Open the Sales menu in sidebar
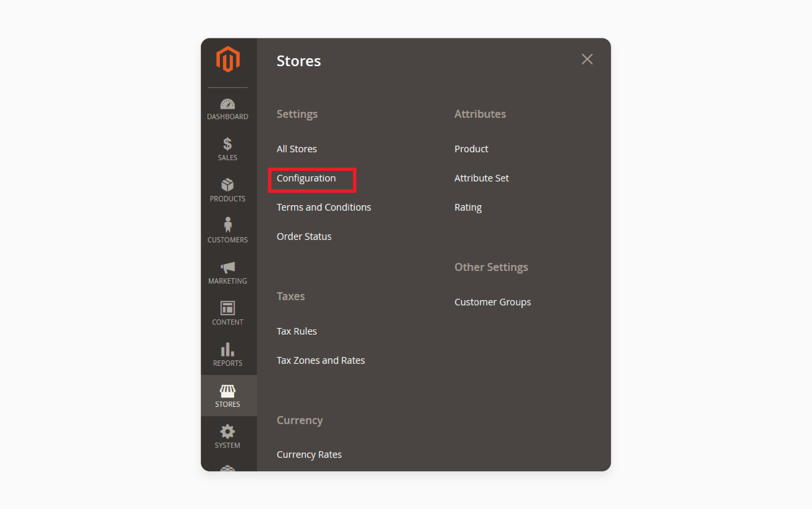 (228, 149)
